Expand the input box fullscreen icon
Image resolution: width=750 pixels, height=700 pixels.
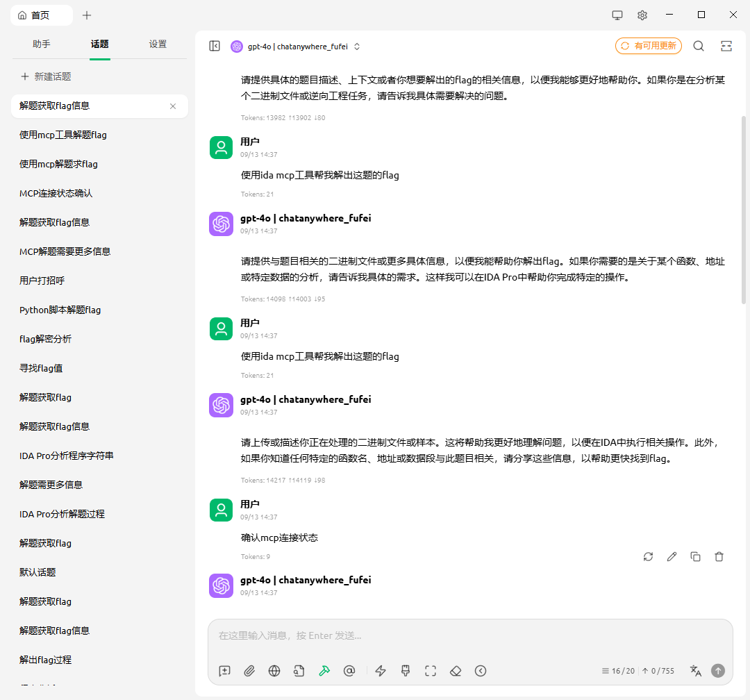[431, 671]
